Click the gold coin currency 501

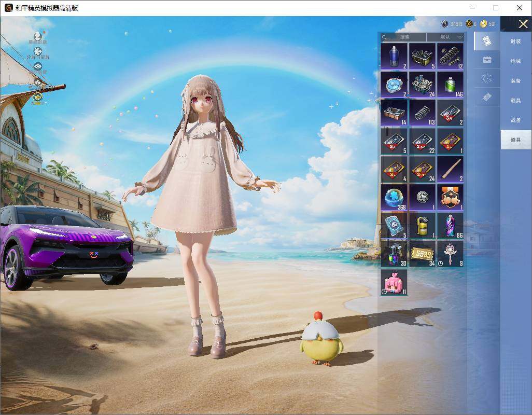click(x=487, y=24)
